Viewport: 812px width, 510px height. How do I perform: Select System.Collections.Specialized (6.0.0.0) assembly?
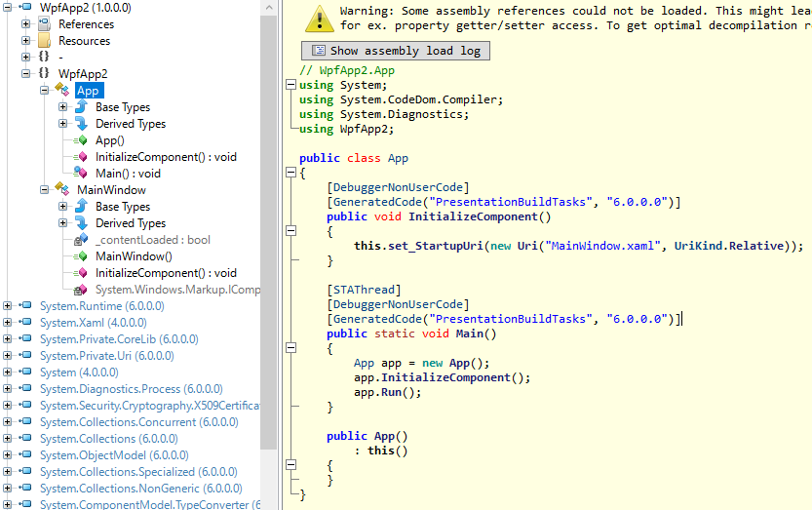coord(138,472)
